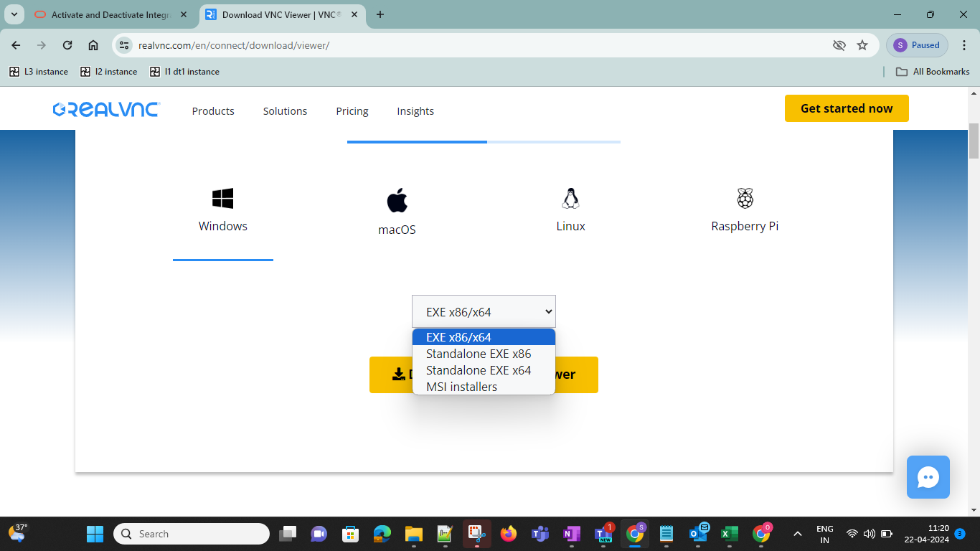Screen dimensions: 980x551
Task: Show hidden system tray icons
Action: (797, 534)
